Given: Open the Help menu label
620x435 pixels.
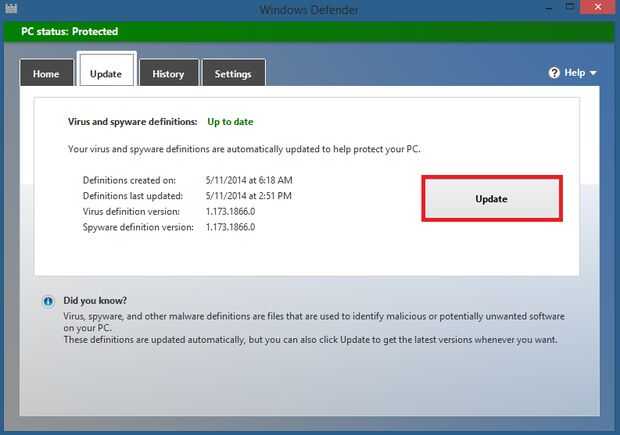Looking at the screenshot, I should click(x=575, y=73).
